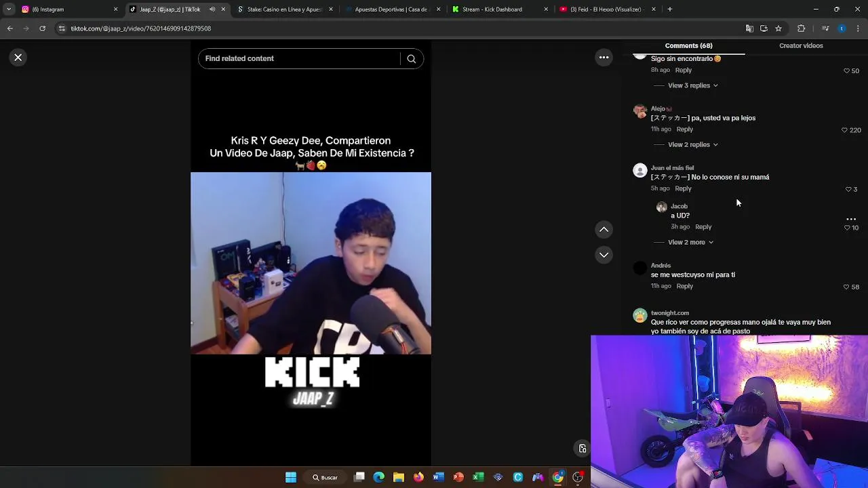Reply to 'Sigo sin encontrarlo' comment
The image size is (868, 488).
coord(683,70)
